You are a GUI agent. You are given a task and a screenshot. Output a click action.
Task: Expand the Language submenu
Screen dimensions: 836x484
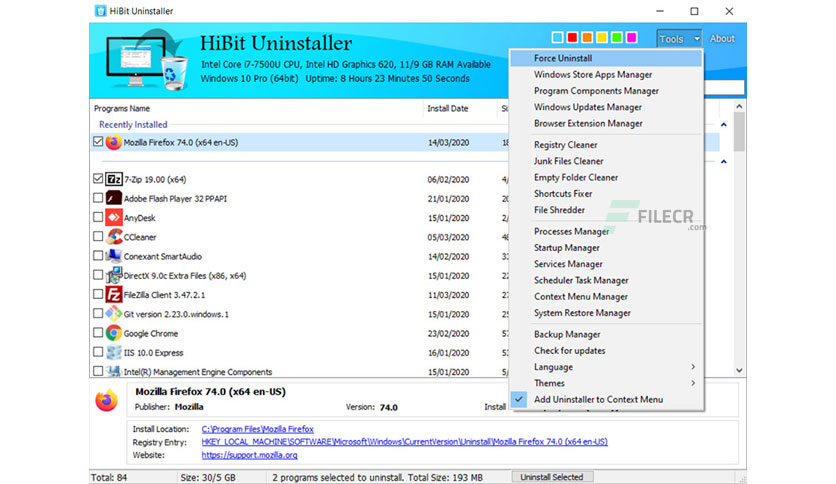[x=606, y=367]
